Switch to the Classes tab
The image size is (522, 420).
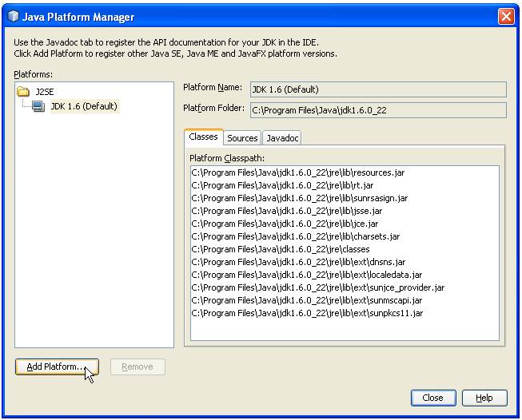click(x=203, y=137)
